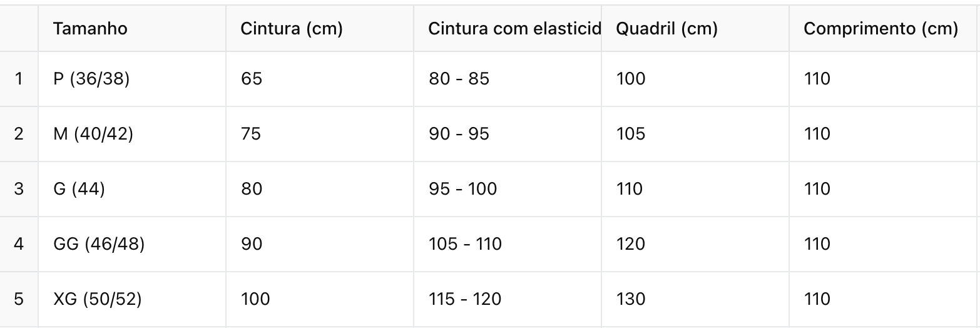Click the XG (50/52) size cell

(132, 299)
